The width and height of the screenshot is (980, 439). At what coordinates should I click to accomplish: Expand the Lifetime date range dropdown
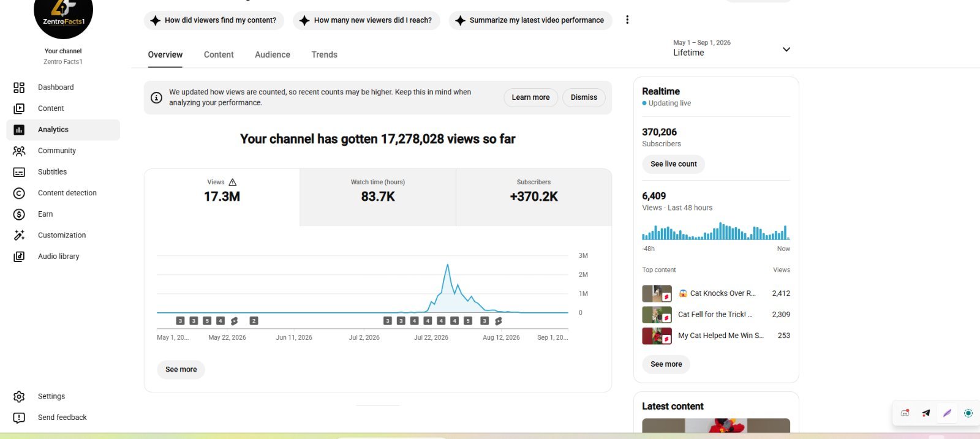click(x=731, y=48)
